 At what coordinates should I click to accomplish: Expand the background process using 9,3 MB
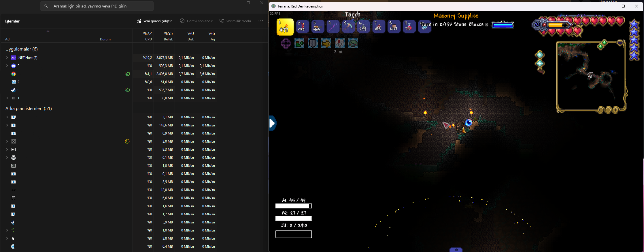[x=7, y=150]
